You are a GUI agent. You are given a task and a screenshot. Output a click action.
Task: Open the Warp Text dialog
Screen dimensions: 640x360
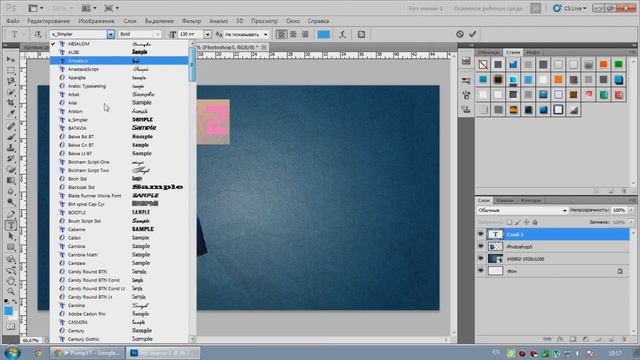(342, 34)
